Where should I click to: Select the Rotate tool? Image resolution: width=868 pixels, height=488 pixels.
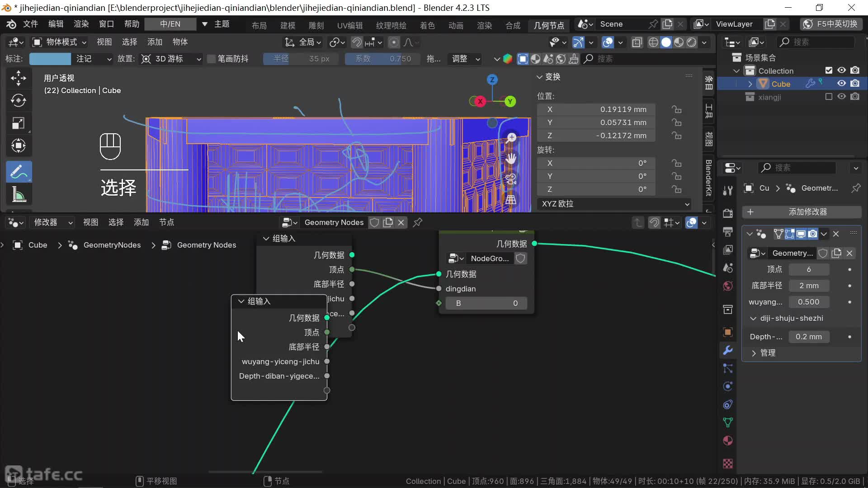click(18, 100)
